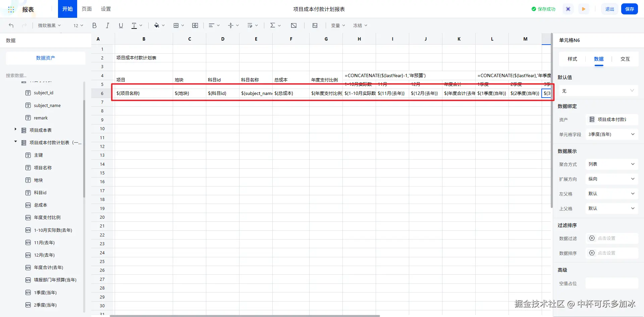The height and width of the screenshot is (317, 644).
Task: Click the 空值占位 input field
Action: [x=612, y=283]
